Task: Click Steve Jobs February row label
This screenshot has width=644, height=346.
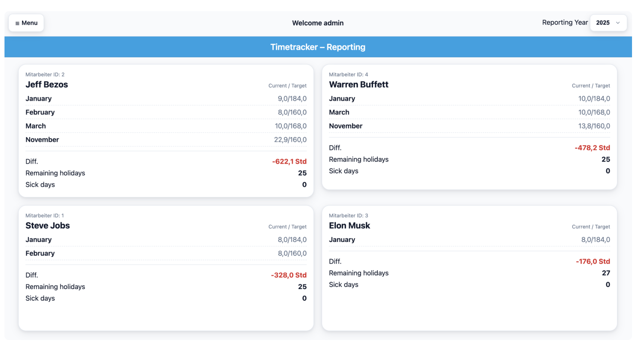Action: click(x=40, y=254)
